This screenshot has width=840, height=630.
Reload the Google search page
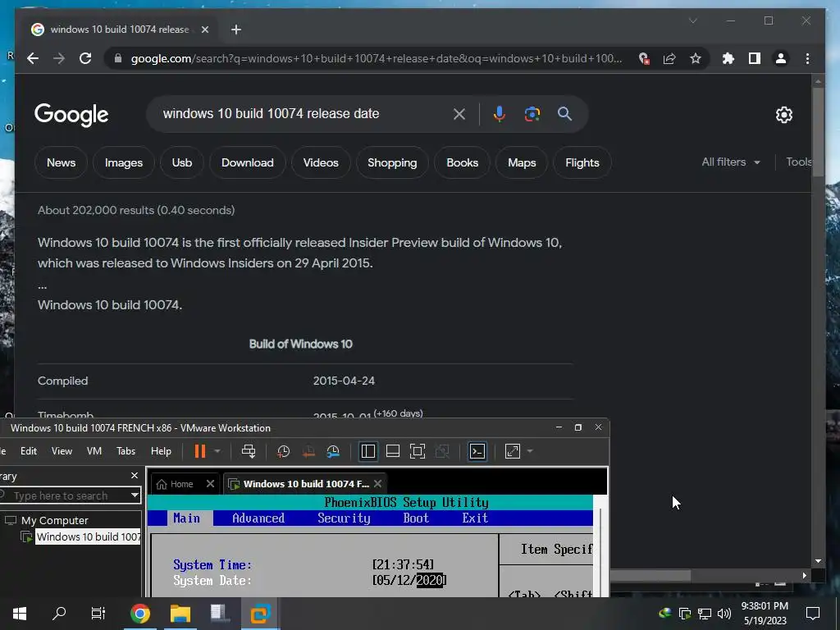click(85, 58)
